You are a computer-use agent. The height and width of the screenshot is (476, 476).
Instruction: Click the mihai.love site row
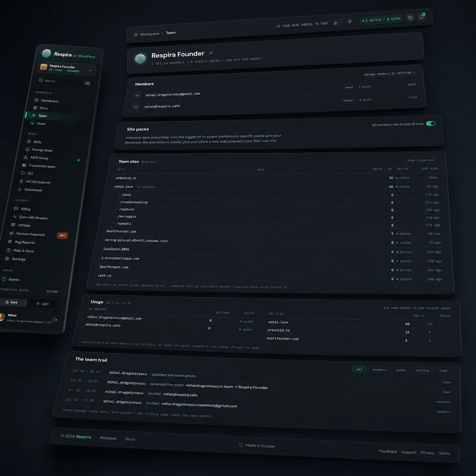point(276,186)
